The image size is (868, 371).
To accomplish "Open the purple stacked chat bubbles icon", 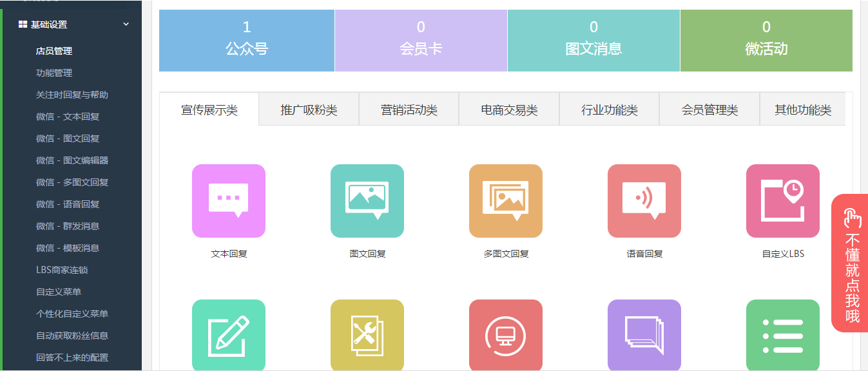I will click(644, 335).
